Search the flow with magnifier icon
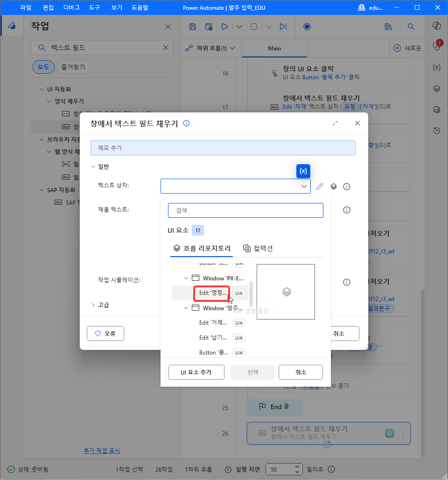 point(411,27)
